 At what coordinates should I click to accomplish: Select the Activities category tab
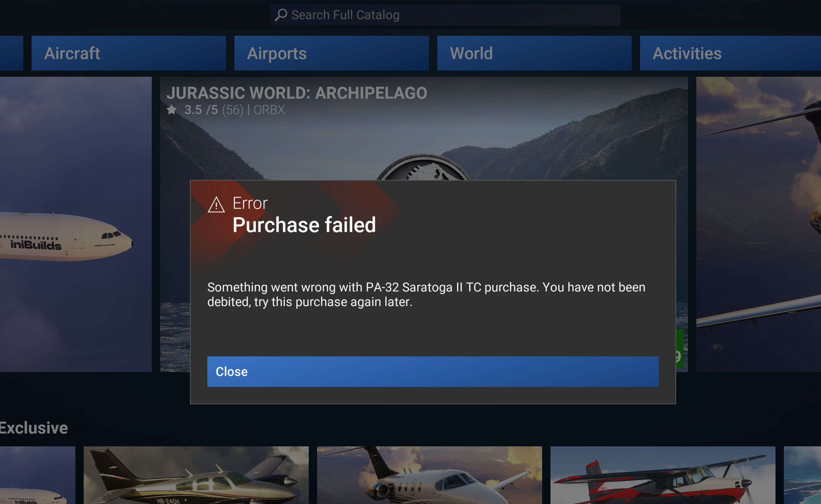tap(730, 53)
